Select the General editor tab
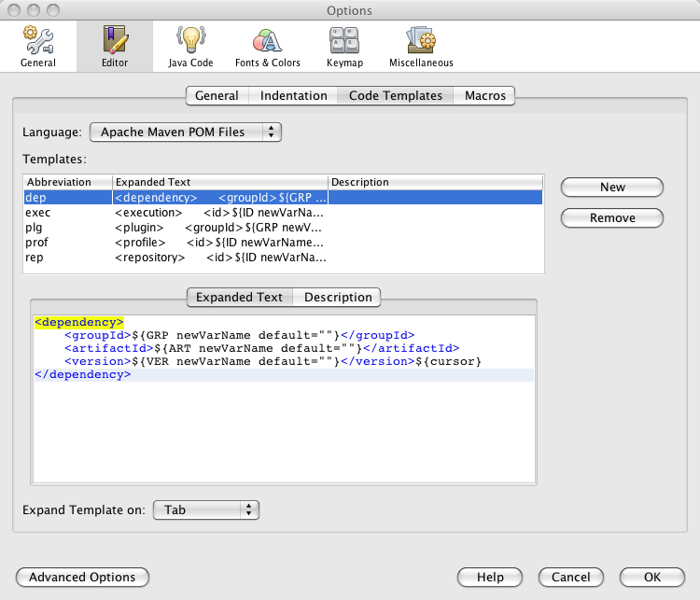The height and width of the screenshot is (600, 700). [217, 95]
